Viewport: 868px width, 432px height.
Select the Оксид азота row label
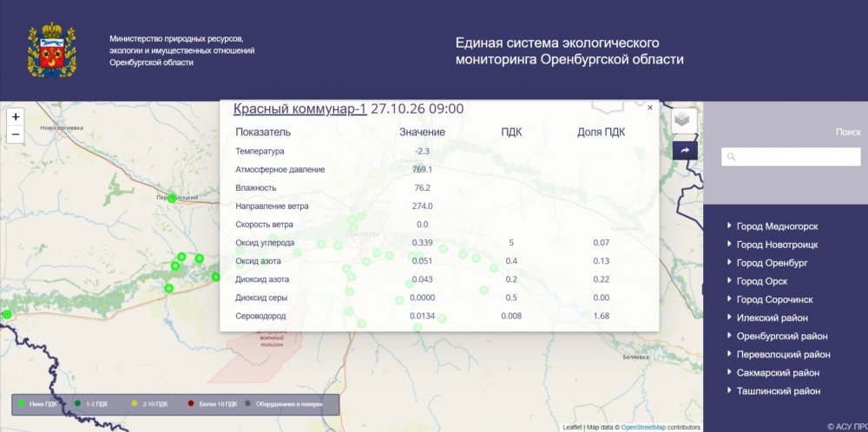point(258,260)
